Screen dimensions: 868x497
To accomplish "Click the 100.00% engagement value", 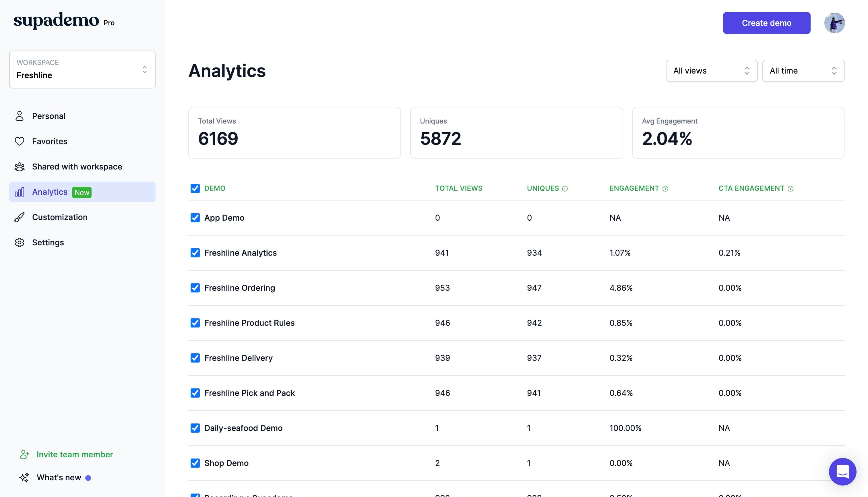I will (625, 428).
